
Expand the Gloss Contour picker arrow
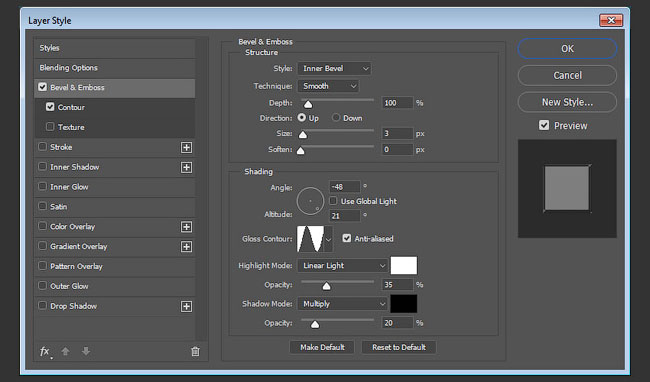tap(328, 239)
